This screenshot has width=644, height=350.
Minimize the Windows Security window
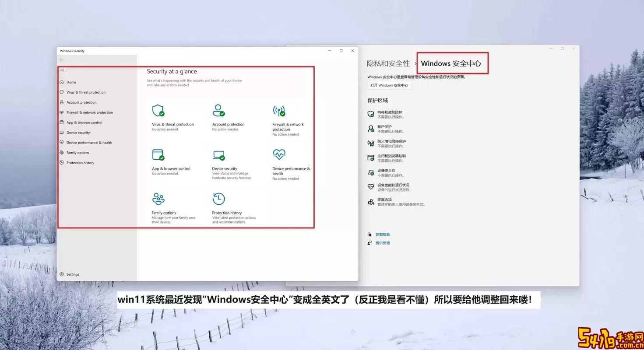(x=330, y=51)
